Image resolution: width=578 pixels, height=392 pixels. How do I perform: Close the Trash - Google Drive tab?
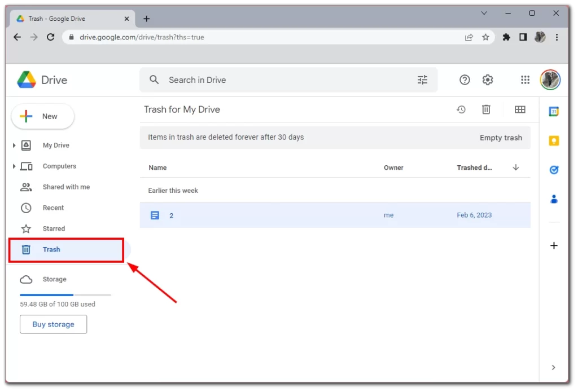[x=126, y=19]
